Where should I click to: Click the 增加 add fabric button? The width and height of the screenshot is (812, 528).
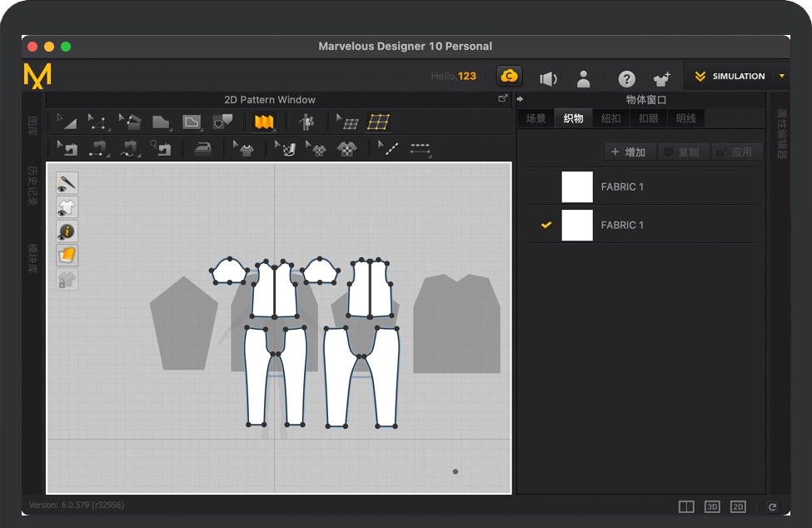pyautogui.click(x=628, y=152)
